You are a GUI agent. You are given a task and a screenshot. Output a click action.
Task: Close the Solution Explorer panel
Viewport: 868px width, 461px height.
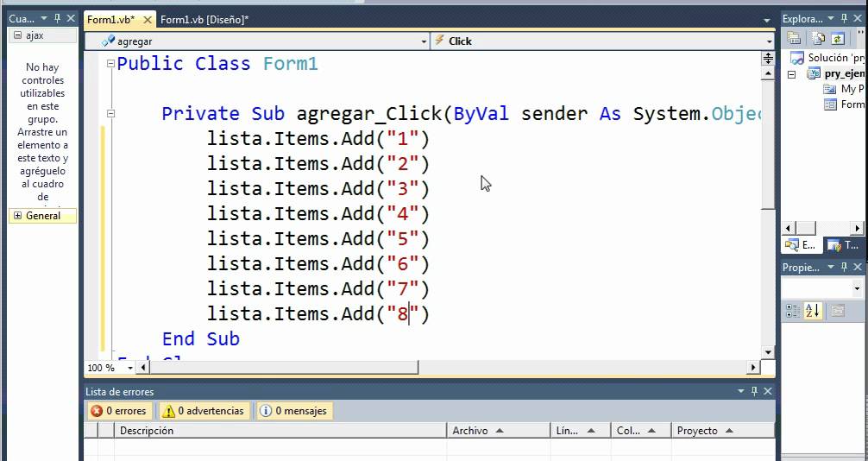859,19
